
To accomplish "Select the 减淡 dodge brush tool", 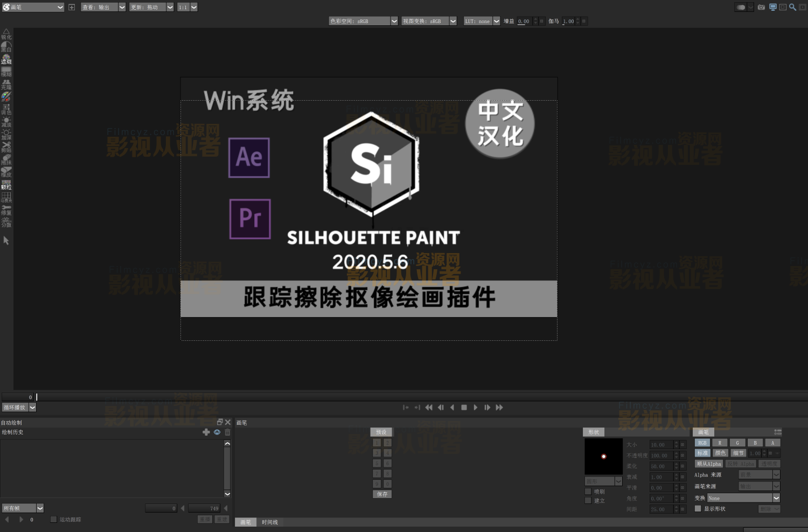I will [x=6, y=122].
